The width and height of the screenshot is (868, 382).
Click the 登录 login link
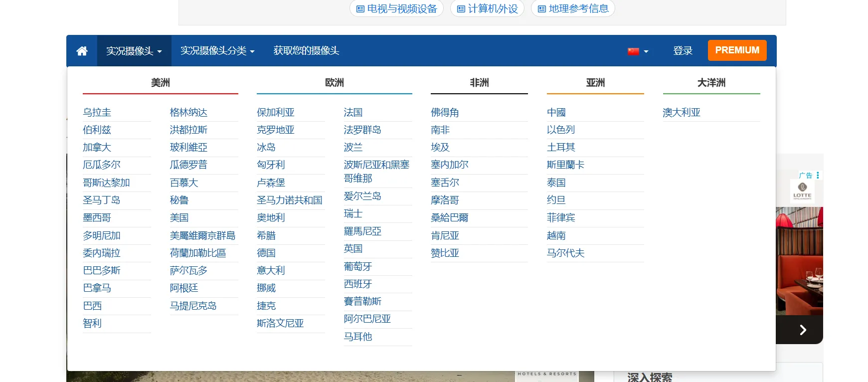pyautogui.click(x=683, y=51)
